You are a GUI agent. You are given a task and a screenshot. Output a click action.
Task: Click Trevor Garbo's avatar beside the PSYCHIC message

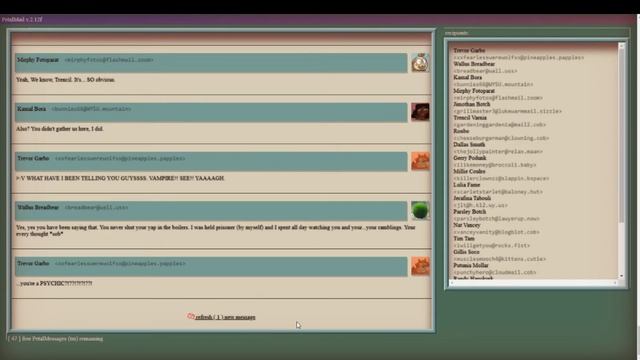click(420, 267)
